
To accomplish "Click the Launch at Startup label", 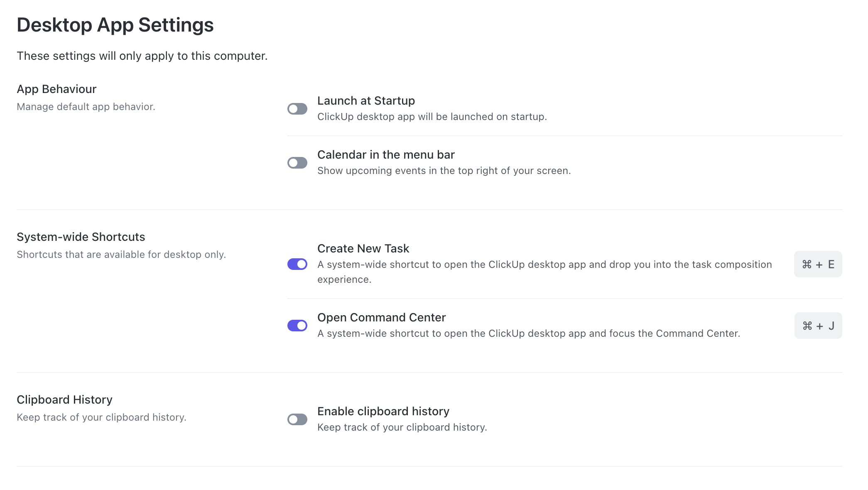I will pos(366,101).
